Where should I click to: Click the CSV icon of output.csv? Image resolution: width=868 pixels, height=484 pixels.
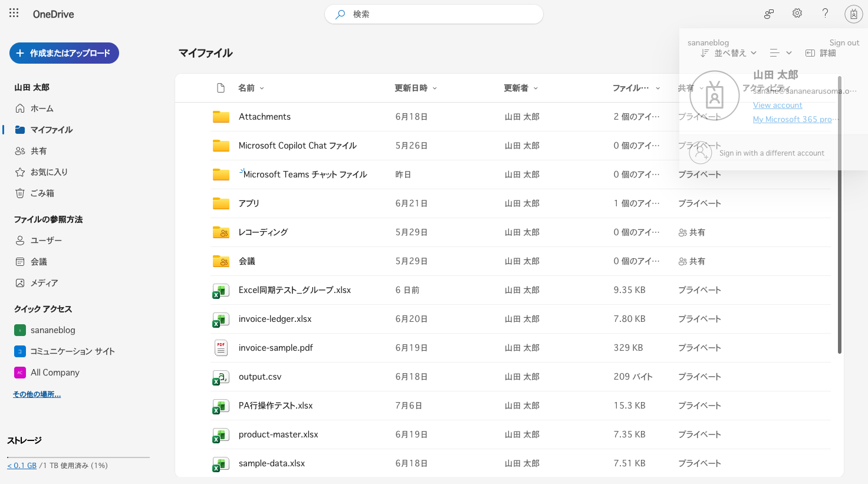point(221,377)
